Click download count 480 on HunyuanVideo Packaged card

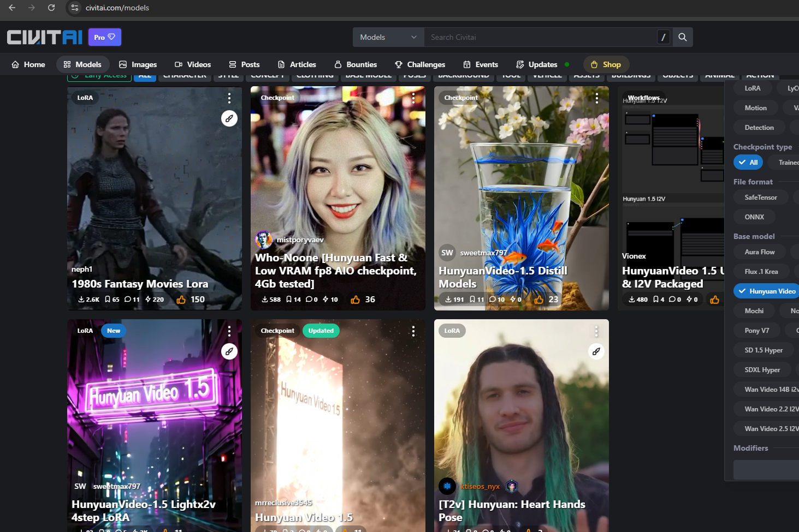click(638, 300)
